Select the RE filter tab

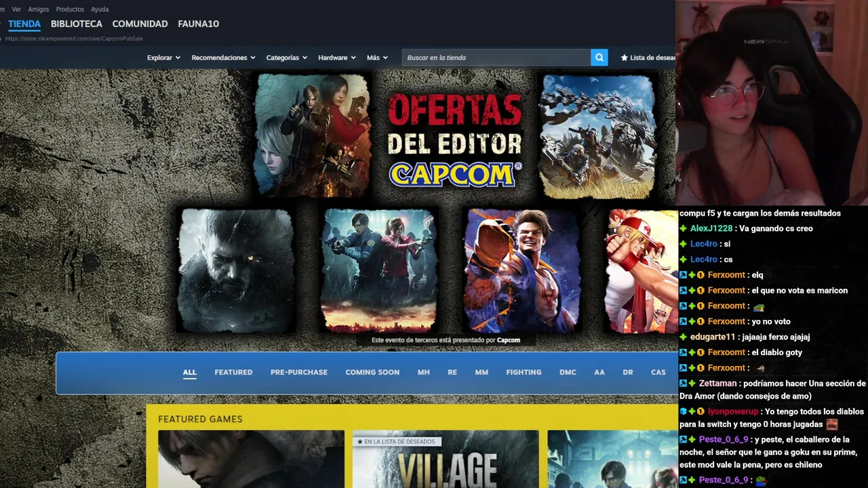coord(452,372)
